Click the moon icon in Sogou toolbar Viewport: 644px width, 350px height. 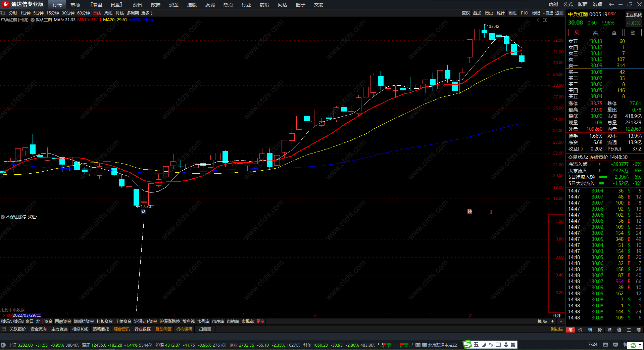[x=484, y=345]
